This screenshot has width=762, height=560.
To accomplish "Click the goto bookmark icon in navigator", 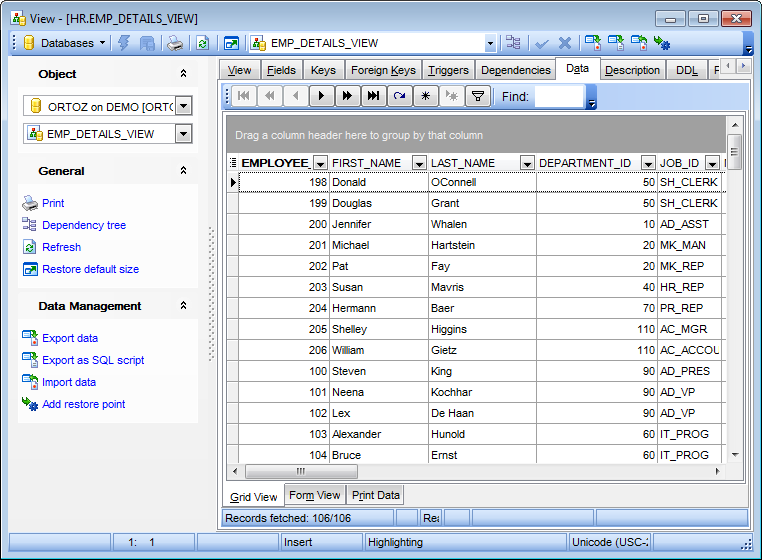I will point(451,96).
